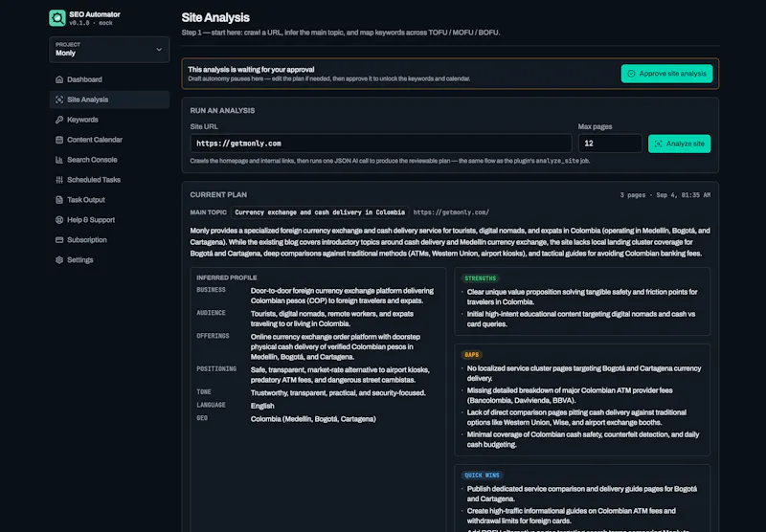Click the INFERRED PROFILE header
The width and height of the screenshot is (766, 532).
tap(227, 277)
